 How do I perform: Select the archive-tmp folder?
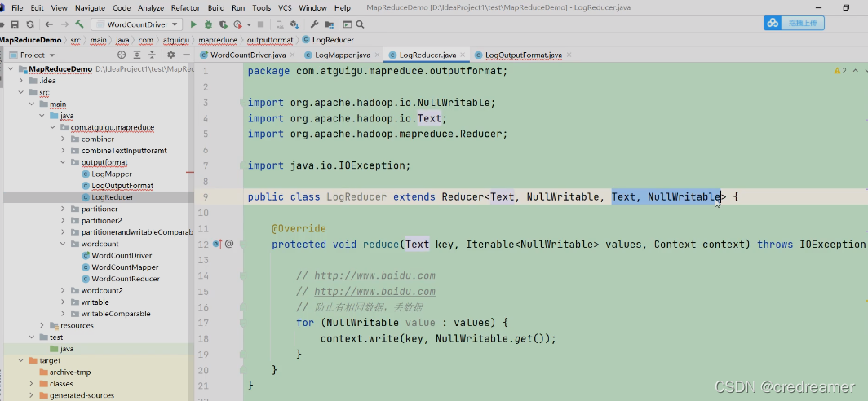point(70,372)
